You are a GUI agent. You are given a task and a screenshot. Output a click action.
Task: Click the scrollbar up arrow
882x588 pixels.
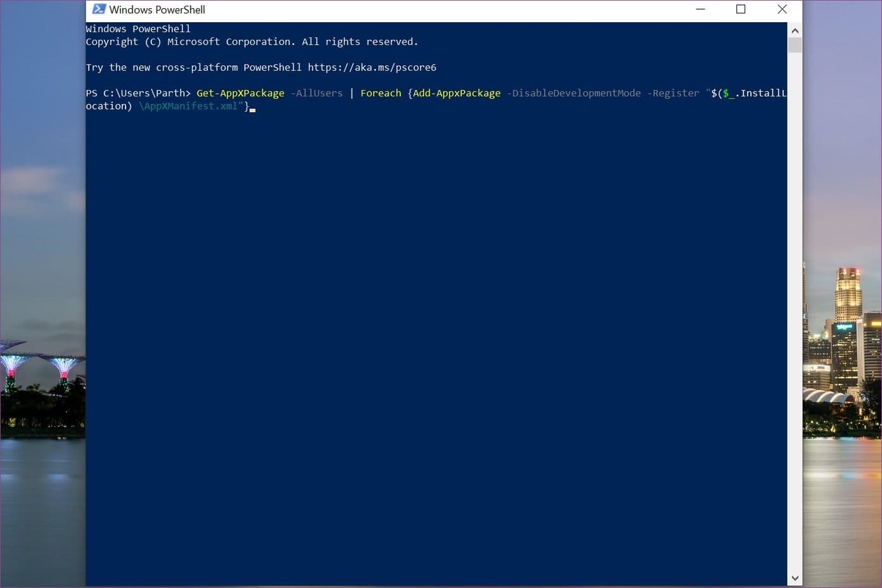click(x=795, y=30)
